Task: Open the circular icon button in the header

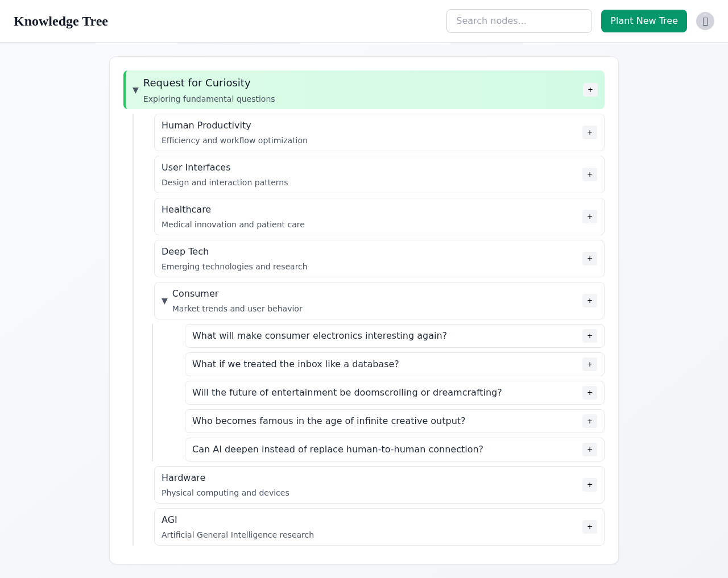Action: pyautogui.click(x=705, y=20)
